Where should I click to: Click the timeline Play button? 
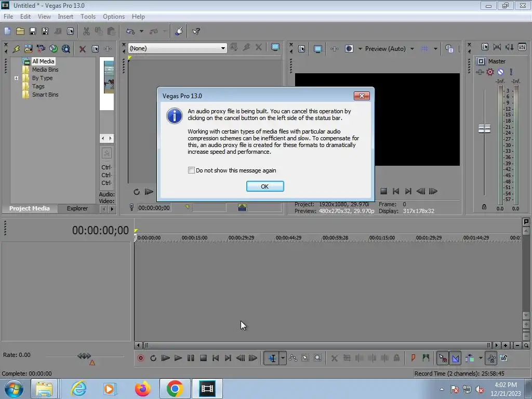[x=178, y=358]
